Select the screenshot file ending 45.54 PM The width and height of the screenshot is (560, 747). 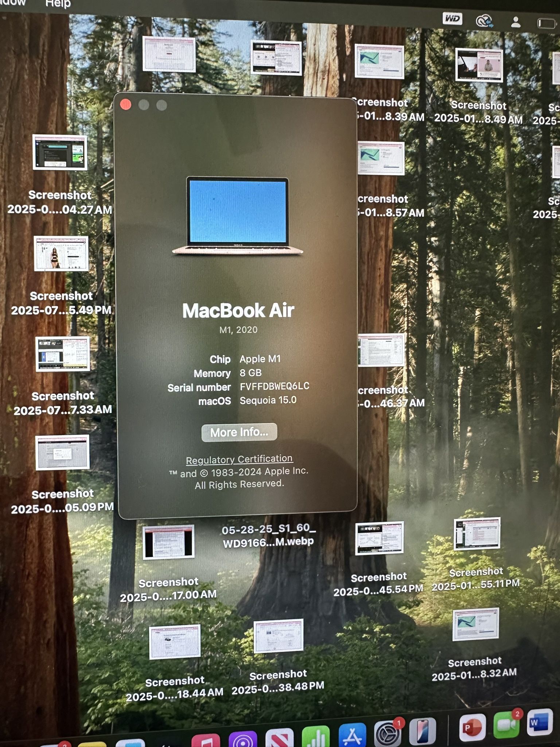point(379,560)
